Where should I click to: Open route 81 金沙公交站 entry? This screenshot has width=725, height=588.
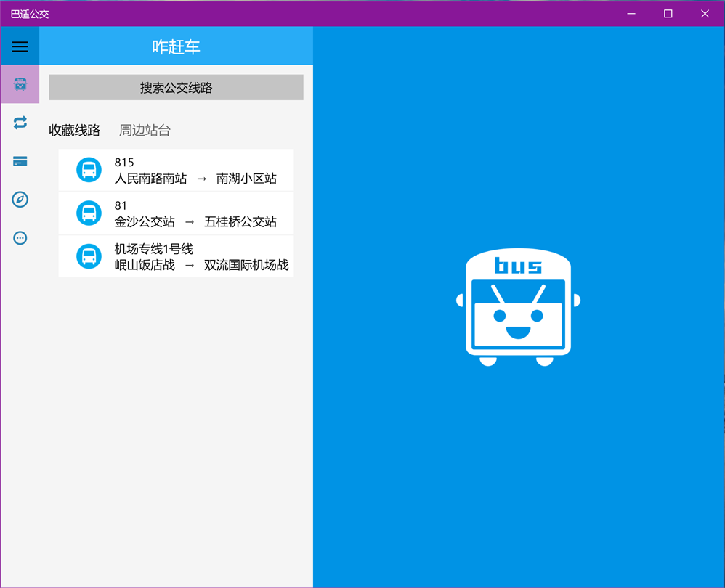[176, 213]
